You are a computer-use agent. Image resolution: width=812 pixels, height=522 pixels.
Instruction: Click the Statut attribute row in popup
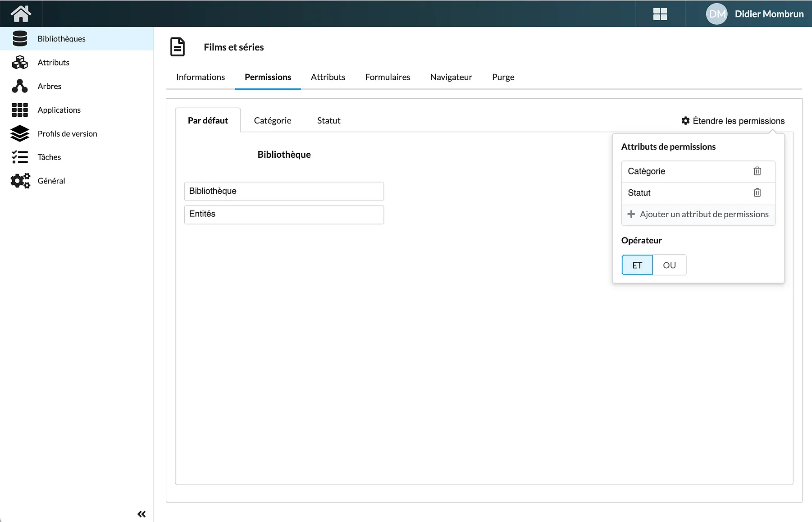698,193
